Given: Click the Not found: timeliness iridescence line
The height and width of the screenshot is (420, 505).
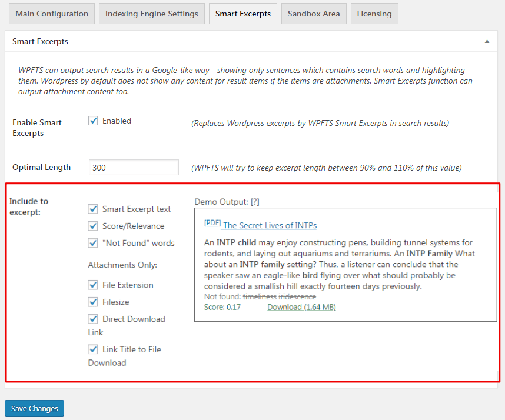Looking at the screenshot, I should pyautogui.click(x=260, y=296).
